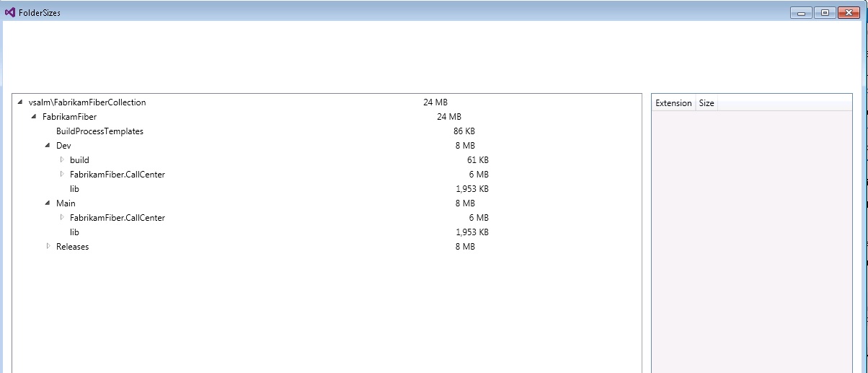Screen dimensions: 868x373
Task: Click the 61 KB size of build
Action: pos(479,160)
